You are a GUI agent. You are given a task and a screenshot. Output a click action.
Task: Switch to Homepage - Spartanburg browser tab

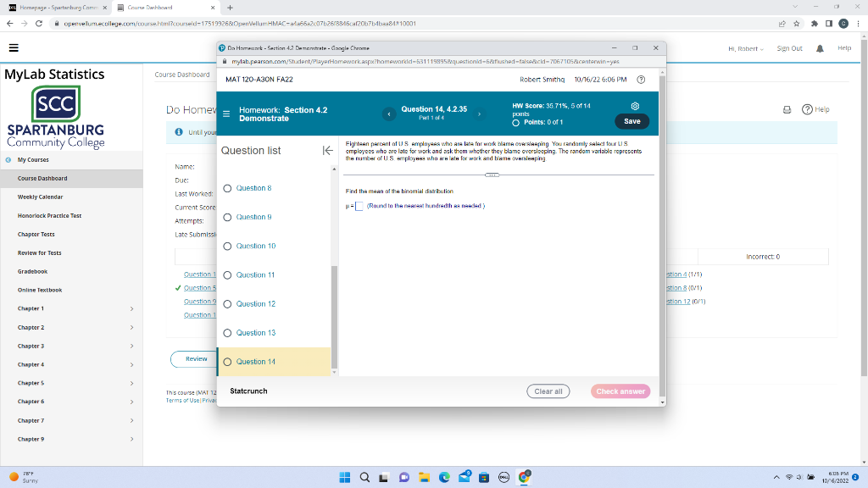[x=58, y=8]
